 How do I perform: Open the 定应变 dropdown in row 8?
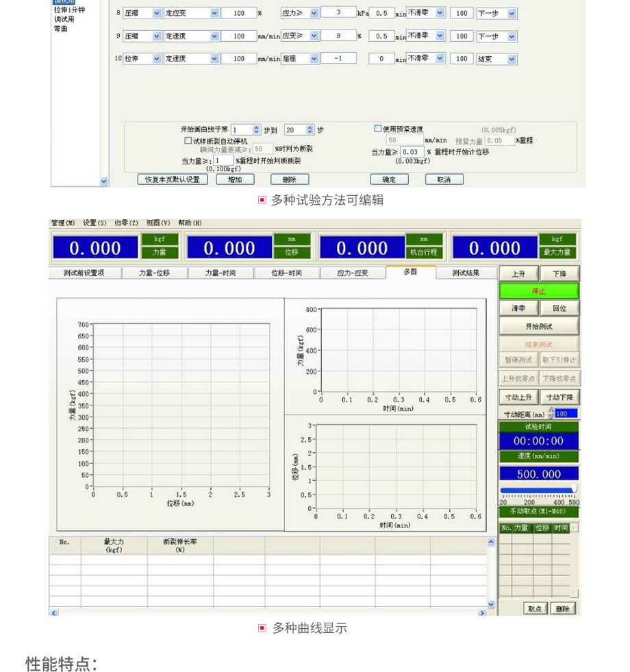click(214, 13)
